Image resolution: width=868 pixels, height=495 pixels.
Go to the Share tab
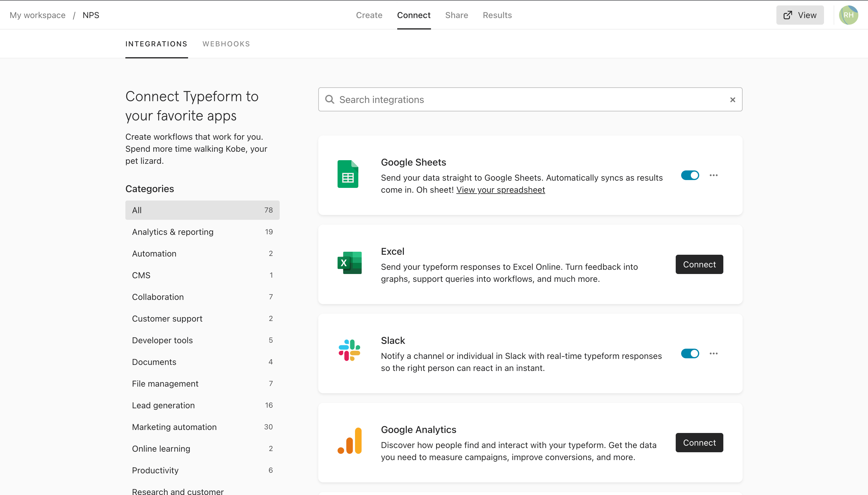[456, 15]
